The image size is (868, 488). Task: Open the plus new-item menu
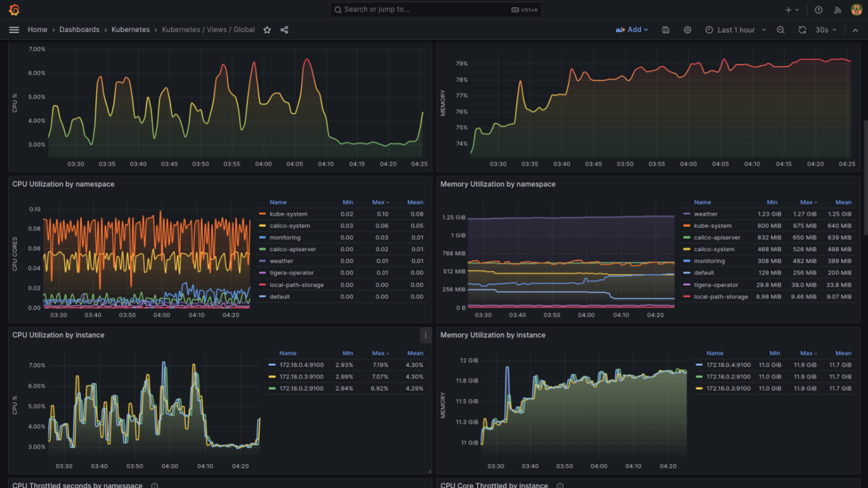coord(792,9)
